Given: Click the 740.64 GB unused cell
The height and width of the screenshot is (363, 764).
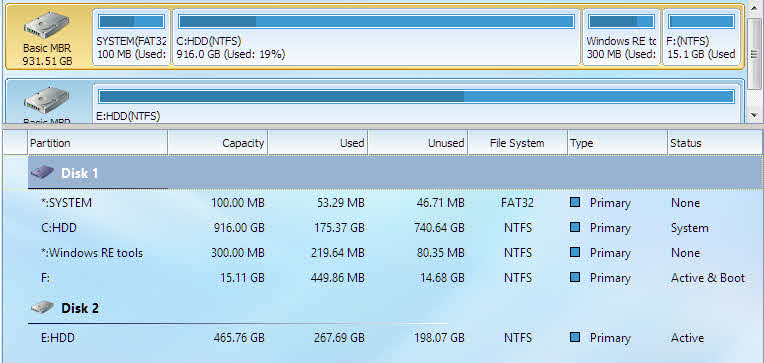Looking at the screenshot, I should 438,228.
